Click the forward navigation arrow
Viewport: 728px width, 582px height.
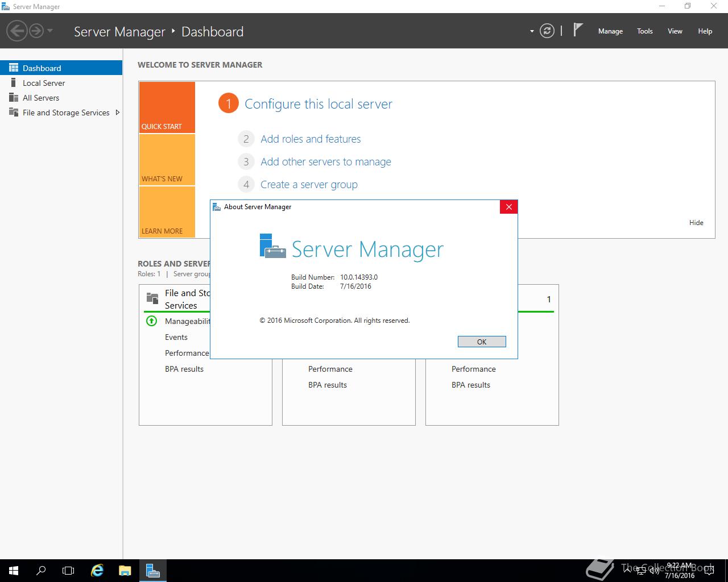point(36,31)
